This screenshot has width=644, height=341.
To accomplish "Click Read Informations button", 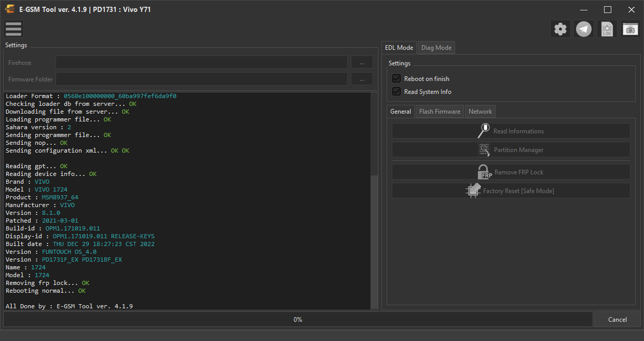I will click(x=511, y=131).
